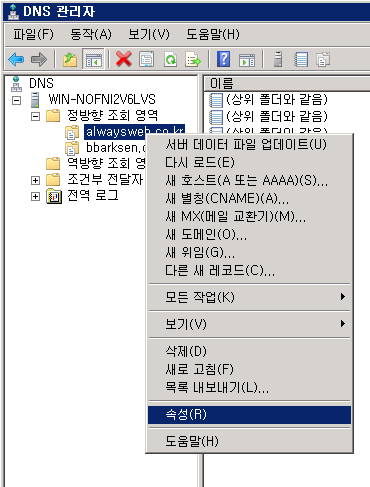Collapse the WIN-NOFNI2V6LVS server node
370x487 pixels.
pyautogui.click(x=16, y=100)
